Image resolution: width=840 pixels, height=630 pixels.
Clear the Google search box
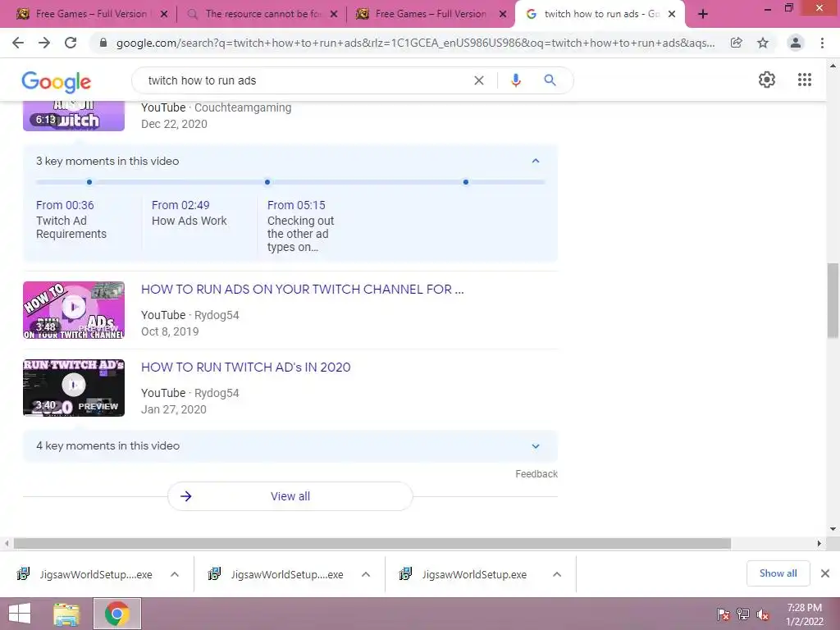479,80
